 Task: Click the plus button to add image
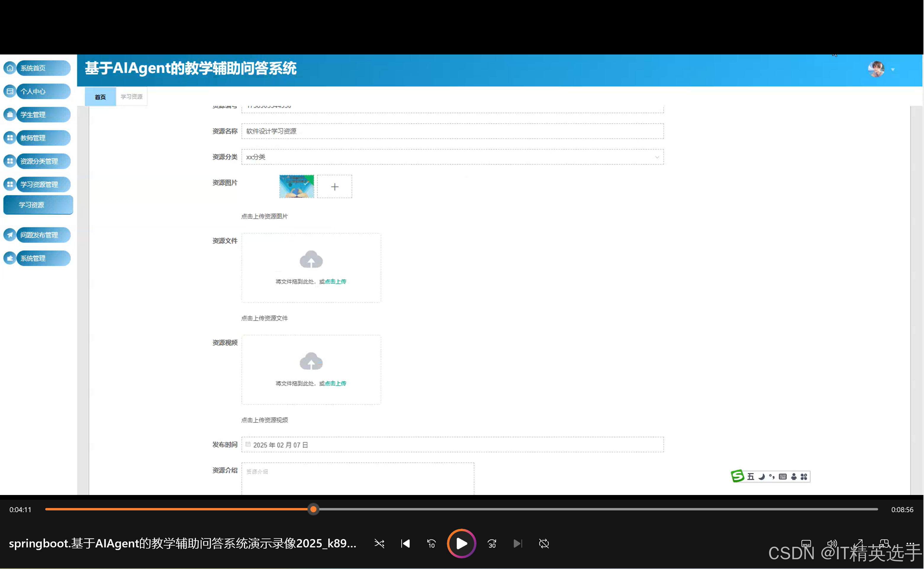pos(334,187)
